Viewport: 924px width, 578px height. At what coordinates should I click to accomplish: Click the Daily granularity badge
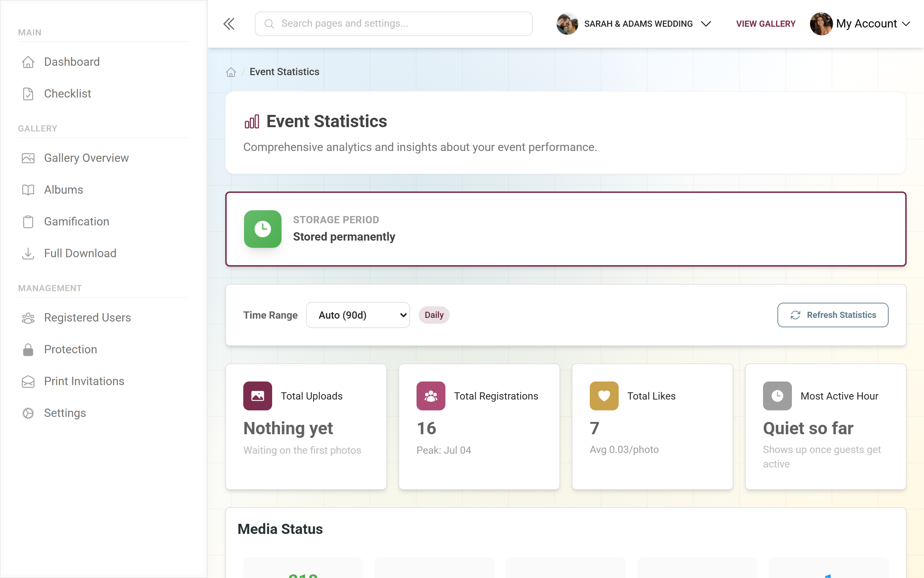(x=434, y=315)
